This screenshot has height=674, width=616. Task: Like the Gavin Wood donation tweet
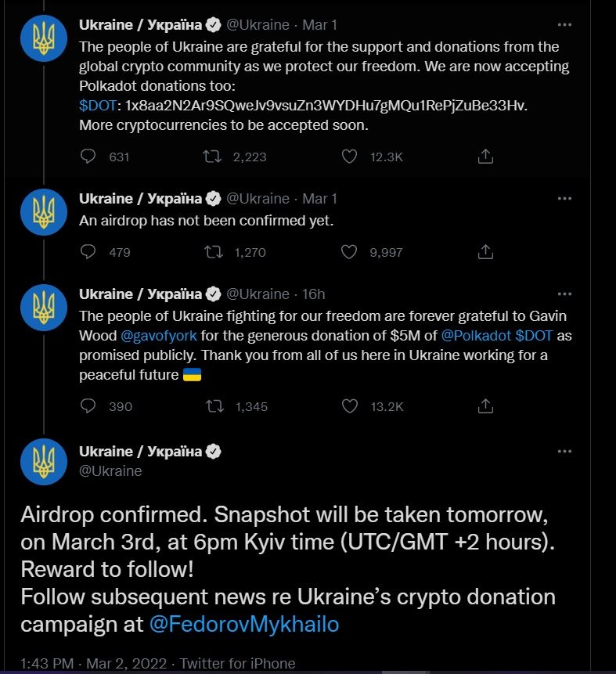[x=350, y=406]
